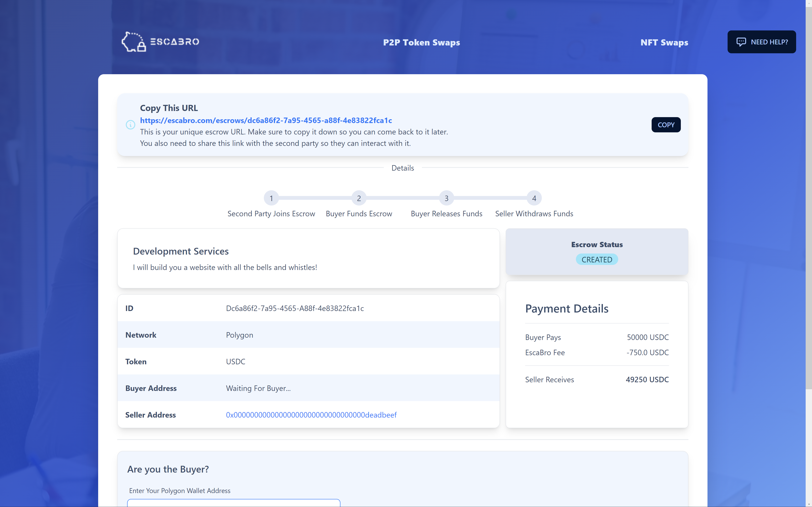Click the escrow ID value Dc6a86f2-7a95-4565-A88f-4e83822fca1c

(x=295, y=308)
